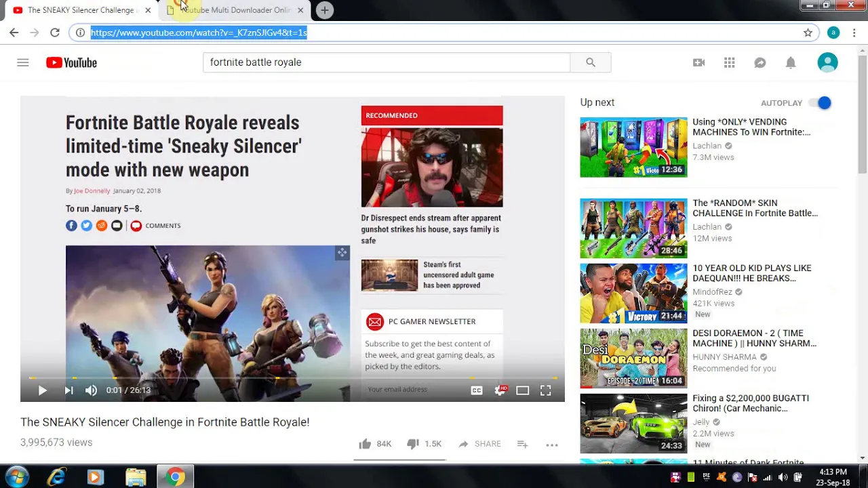Image resolution: width=868 pixels, height=488 pixels.
Task: Click the browser forward arrow
Action: (x=35, y=33)
